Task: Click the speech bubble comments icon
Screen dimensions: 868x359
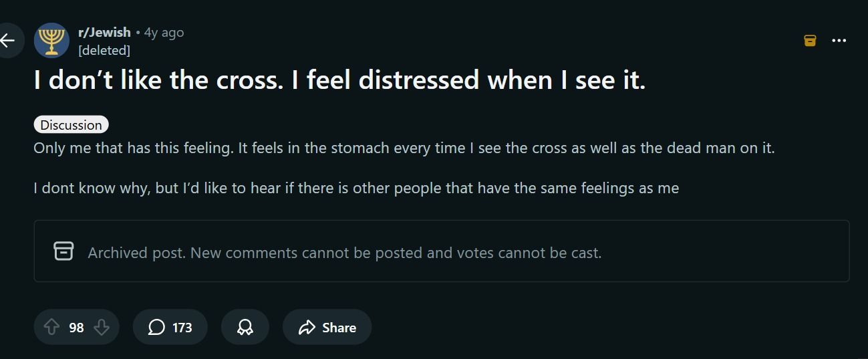Action: click(x=156, y=327)
